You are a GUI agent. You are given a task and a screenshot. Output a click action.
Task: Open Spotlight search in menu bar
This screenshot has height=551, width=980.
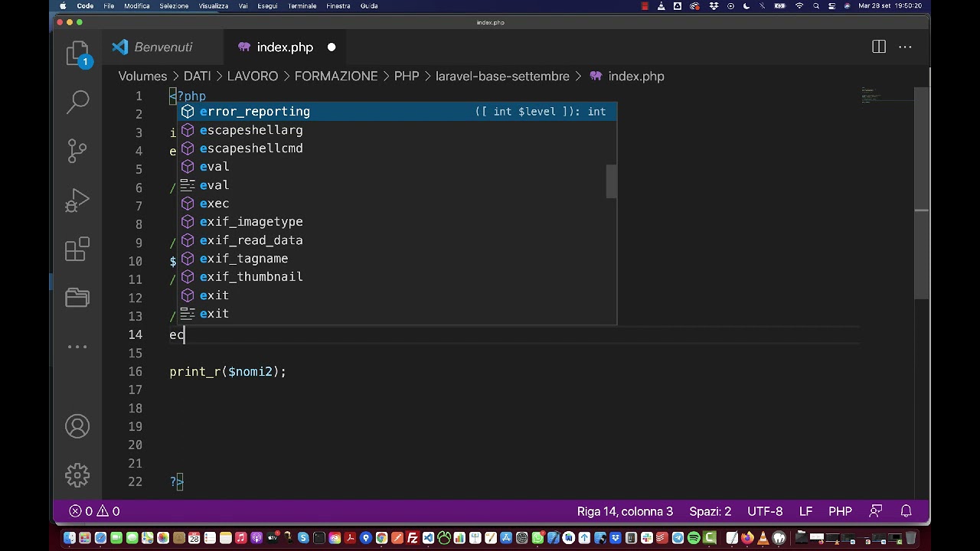pyautogui.click(x=816, y=5)
